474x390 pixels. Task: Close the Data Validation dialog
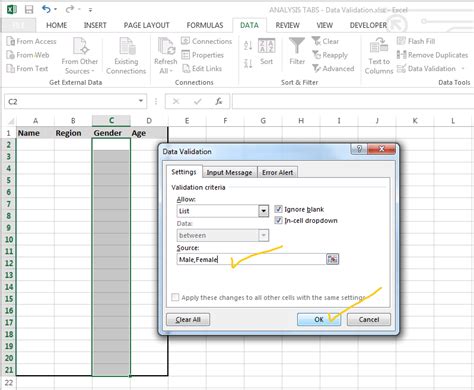tap(382, 149)
